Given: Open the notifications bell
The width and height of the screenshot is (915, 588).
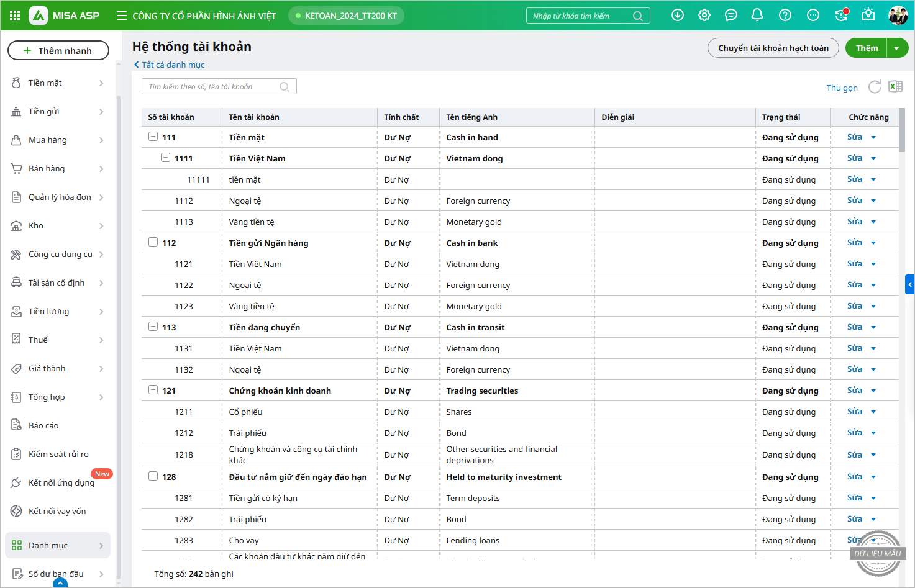Looking at the screenshot, I should point(757,16).
